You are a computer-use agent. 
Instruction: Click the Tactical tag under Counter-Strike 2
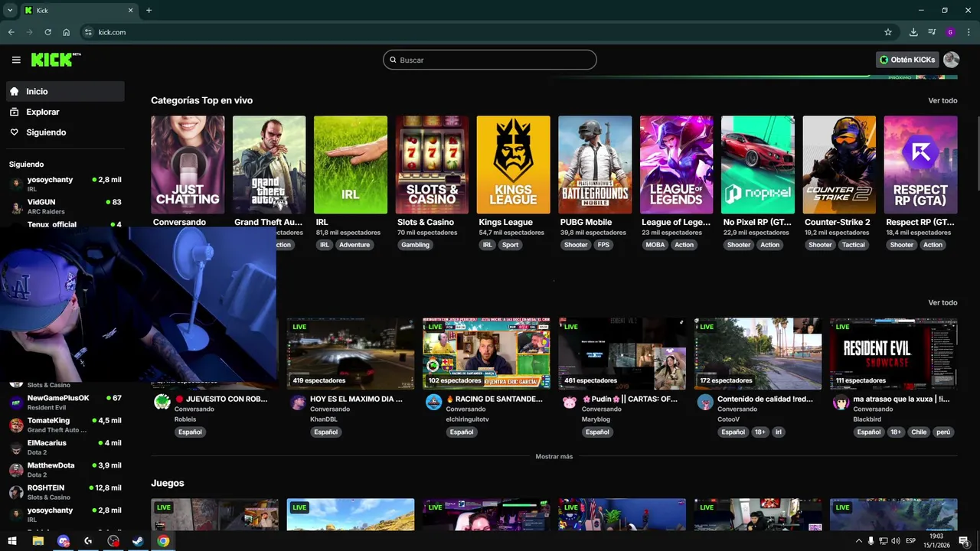click(x=853, y=245)
